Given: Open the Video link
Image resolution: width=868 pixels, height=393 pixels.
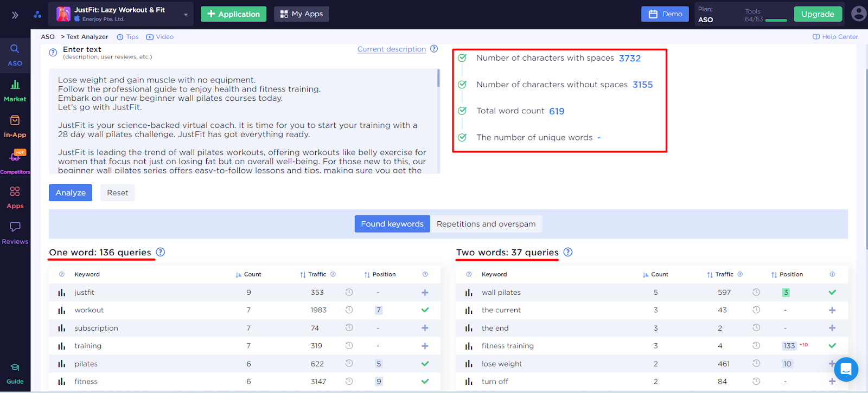Looking at the screenshot, I should point(160,37).
